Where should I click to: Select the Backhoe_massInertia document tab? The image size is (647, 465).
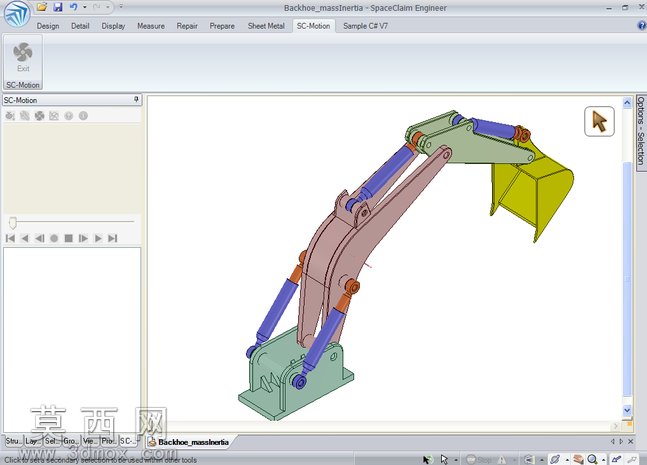[x=189, y=442]
